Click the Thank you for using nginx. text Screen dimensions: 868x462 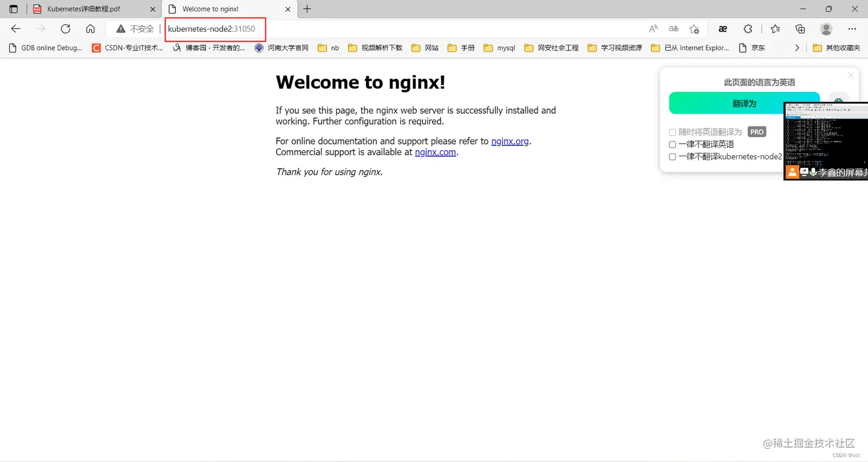click(x=329, y=171)
